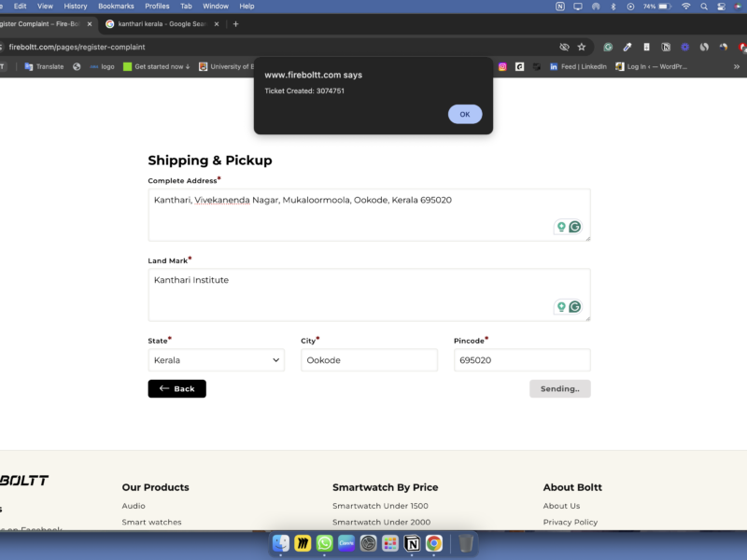
Task: Open the Bookmarks menu in menu bar
Action: (116, 6)
